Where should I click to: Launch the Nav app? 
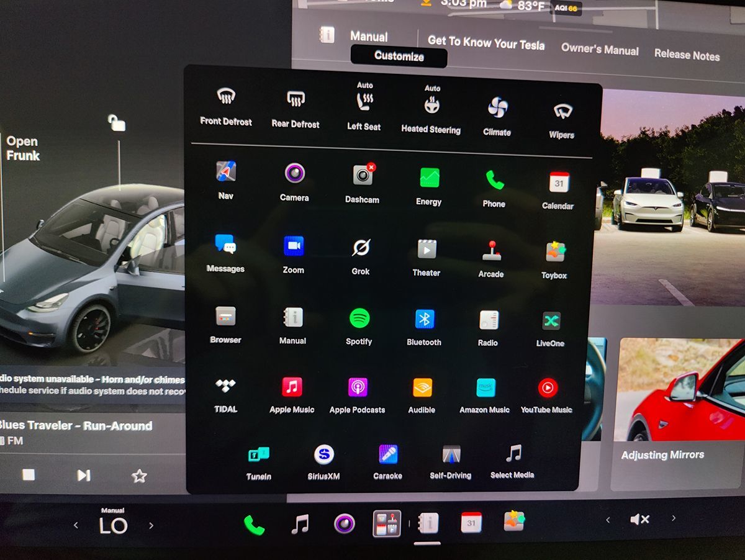[x=225, y=179]
